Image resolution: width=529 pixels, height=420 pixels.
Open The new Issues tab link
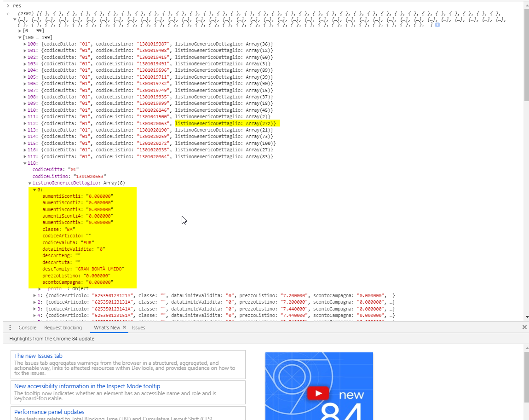pyautogui.click(x=38, y=356)
